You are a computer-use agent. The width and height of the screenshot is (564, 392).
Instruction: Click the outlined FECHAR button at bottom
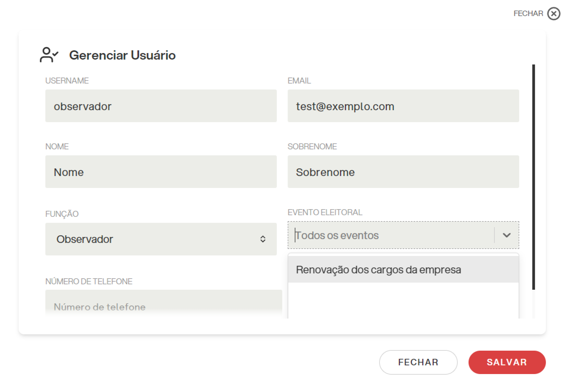coord(418,362)
